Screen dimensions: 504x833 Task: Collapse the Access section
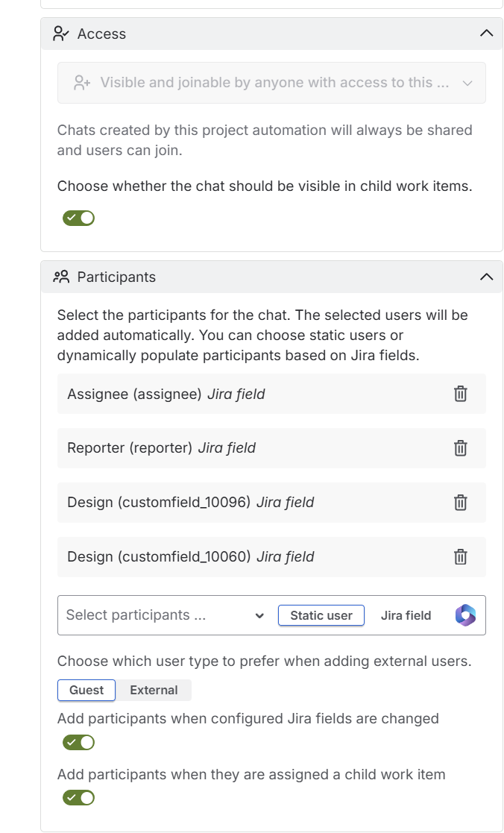click(x=486, y=34)
